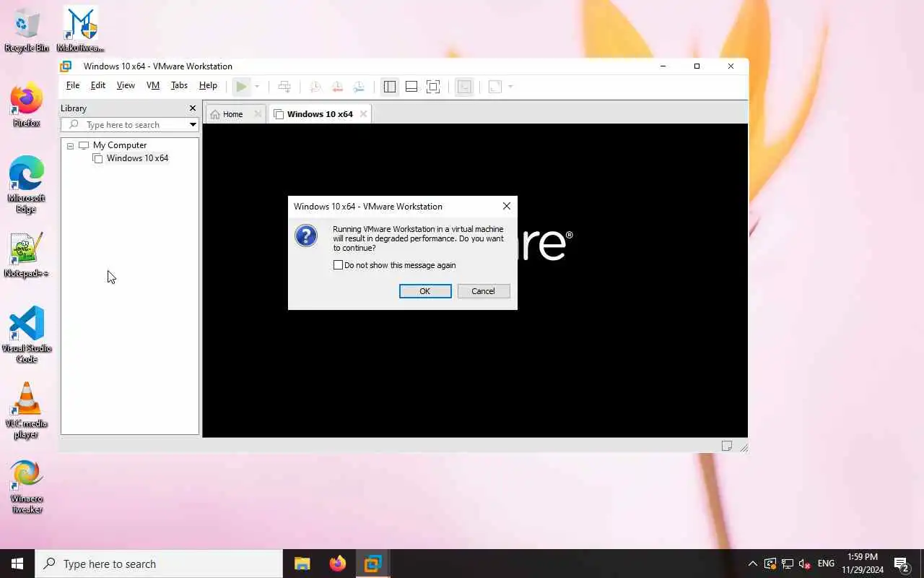924x578 pixels.
Task: Revert to snapshot toolbar icon
Action: (337, 87)
